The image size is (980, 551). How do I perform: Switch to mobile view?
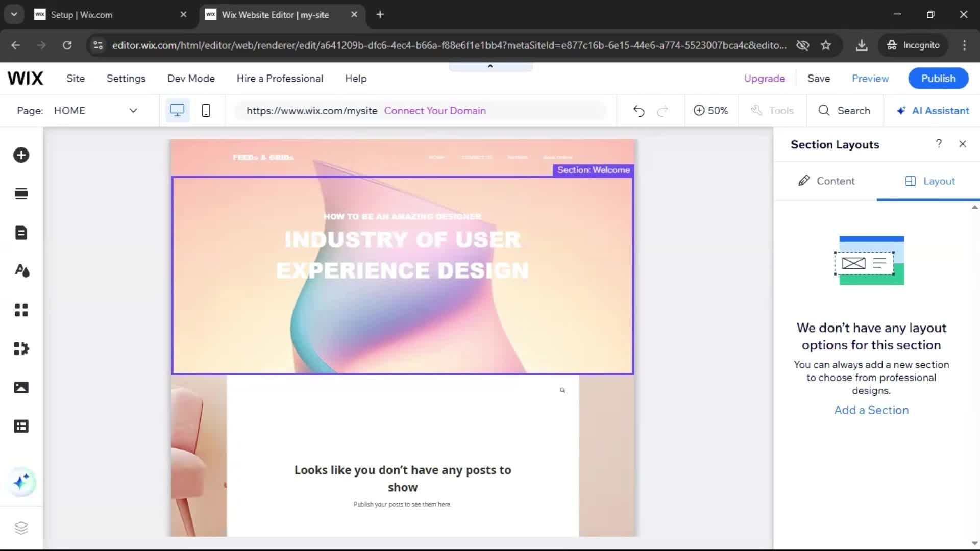point(206,110)
